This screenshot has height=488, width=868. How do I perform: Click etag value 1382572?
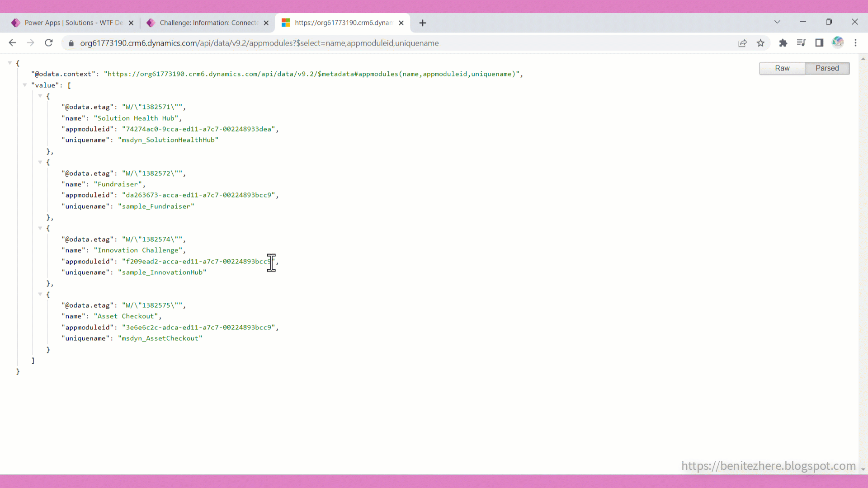[152, 174]
